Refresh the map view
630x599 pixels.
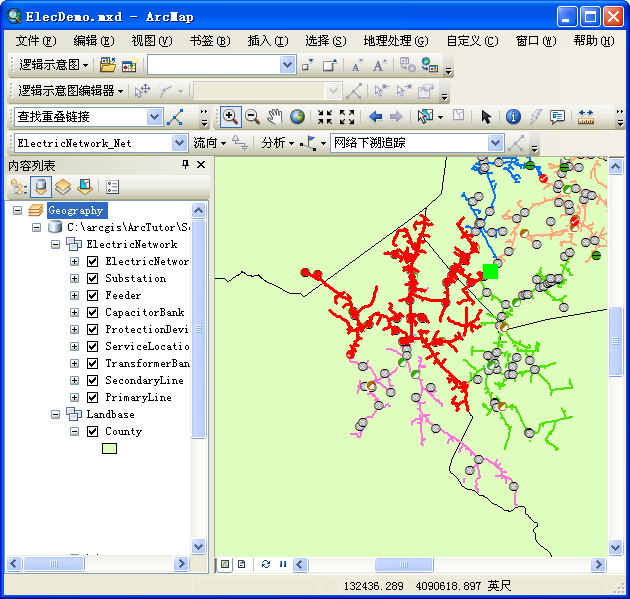pyautogui.click(x=266, y=565)
